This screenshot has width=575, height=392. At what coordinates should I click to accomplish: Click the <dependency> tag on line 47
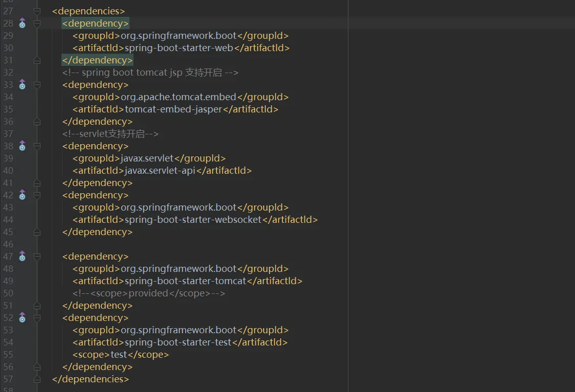click(x=95, y=257)
